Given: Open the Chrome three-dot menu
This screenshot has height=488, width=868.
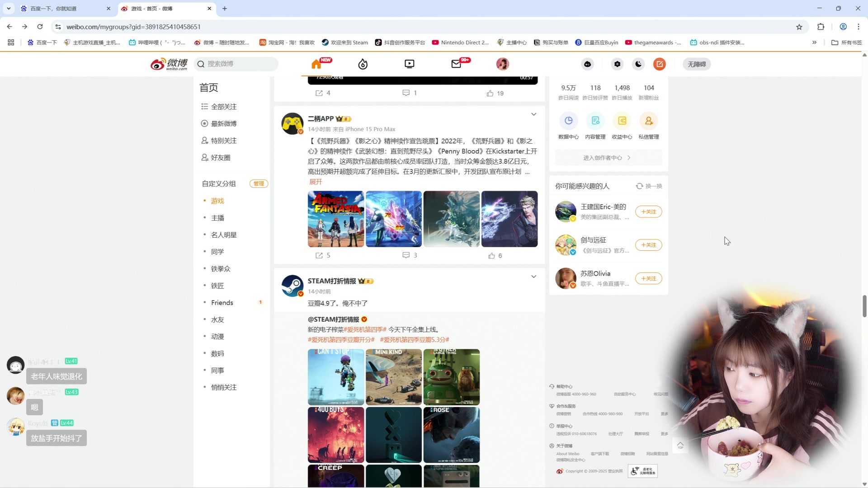Looking at the screenshot, I should click(859, 27).
